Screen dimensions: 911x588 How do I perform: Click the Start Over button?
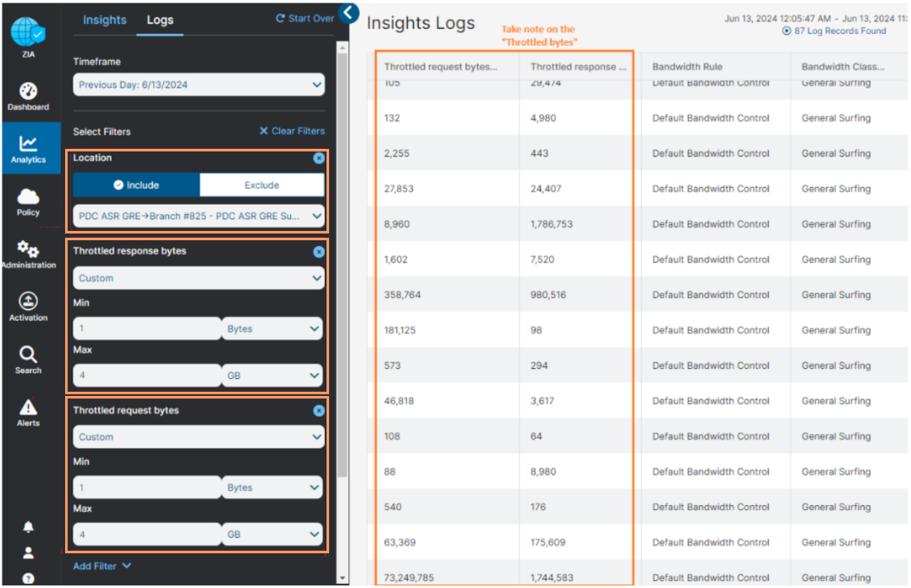pos(305,19)
